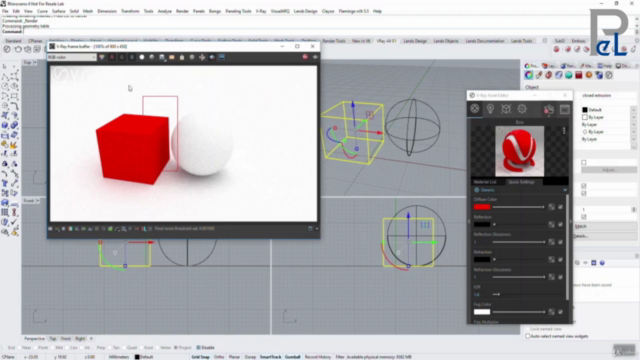Collapse the Generic material section chevron
This screenshot has height=360, width=640.
click(x=565, y=190)
